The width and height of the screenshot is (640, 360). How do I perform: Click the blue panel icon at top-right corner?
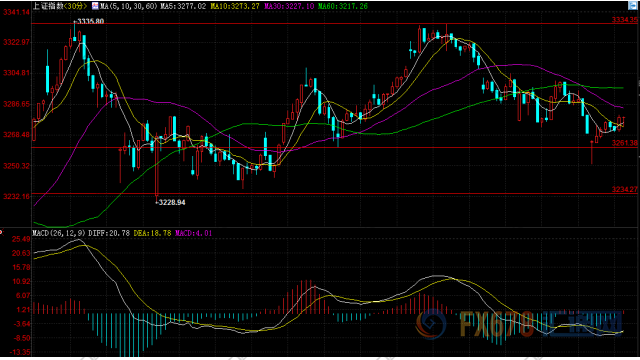(x=632, y=6)
